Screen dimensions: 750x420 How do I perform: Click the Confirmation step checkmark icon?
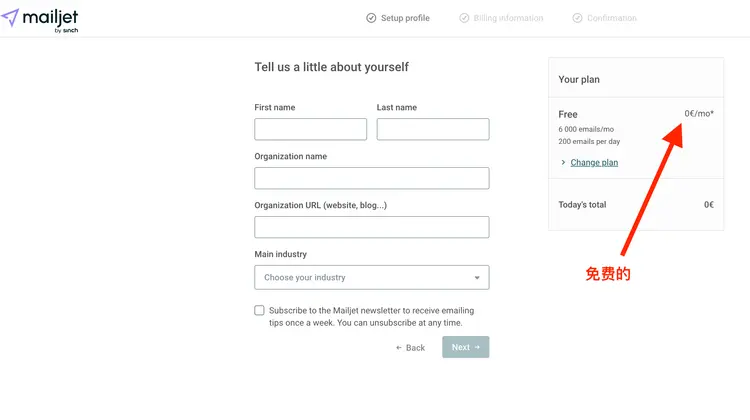577,18
